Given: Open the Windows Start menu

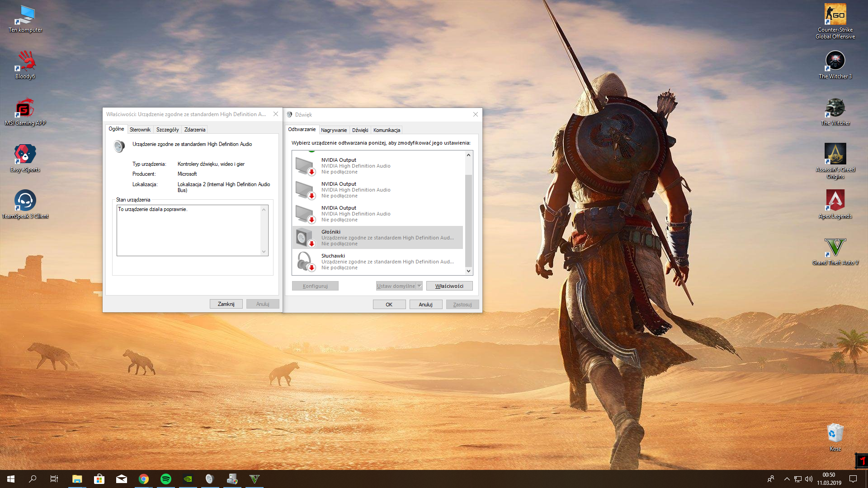Looking at the screenshot, I should click(x=11, y=479).
